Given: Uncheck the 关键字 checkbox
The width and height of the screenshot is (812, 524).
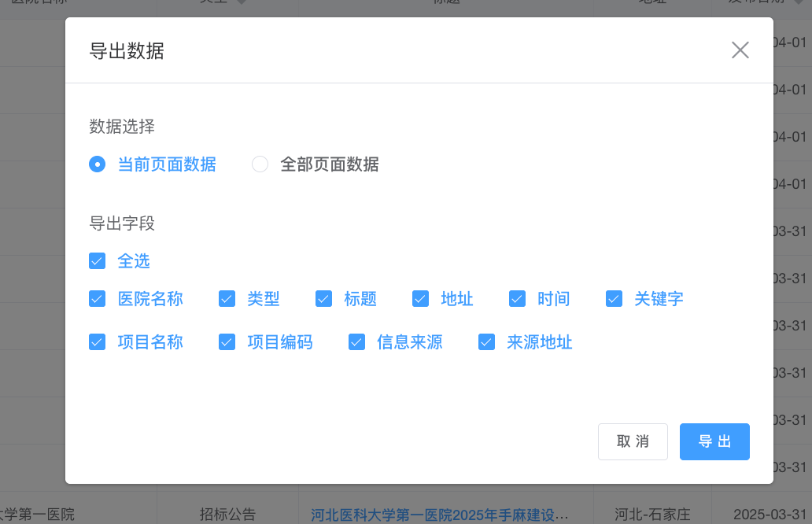Looking at the screenshot, I should point(615,299).
